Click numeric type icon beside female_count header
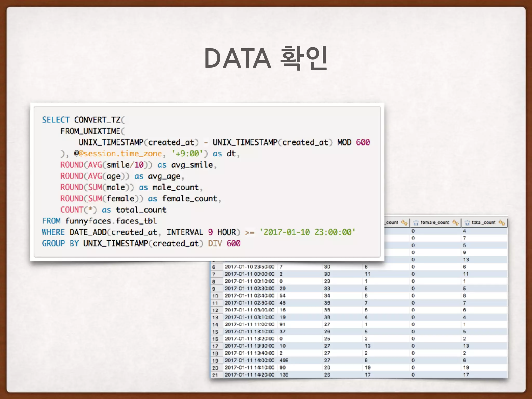The width and height of the screenshot is (532, 399). click(x=416, y=223)
